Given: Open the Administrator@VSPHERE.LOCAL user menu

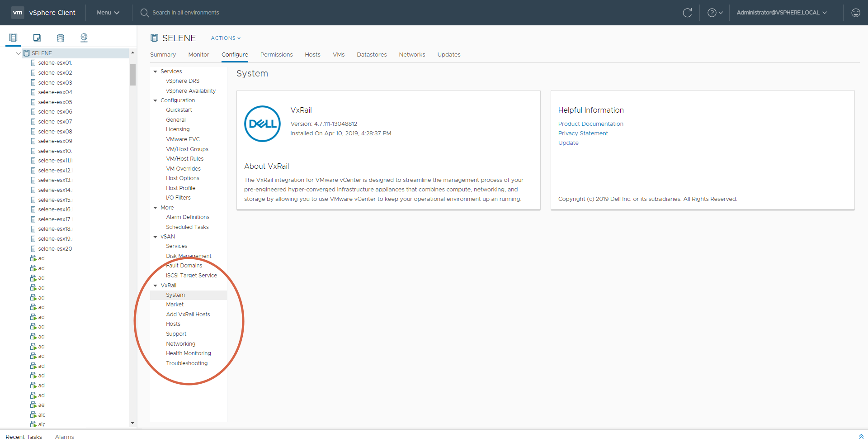Looking at the screenshot, I should (x=781, y=13).
